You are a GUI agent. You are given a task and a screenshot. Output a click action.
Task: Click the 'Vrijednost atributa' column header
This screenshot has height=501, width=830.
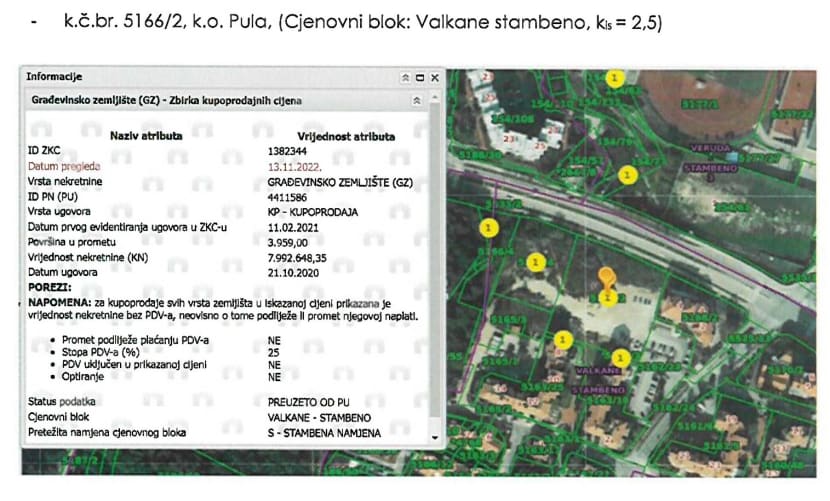346,137
